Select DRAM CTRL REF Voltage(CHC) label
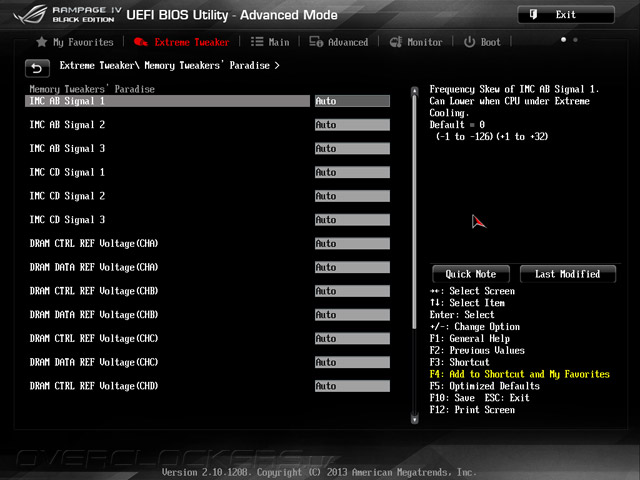 click(x=94, y=338)
